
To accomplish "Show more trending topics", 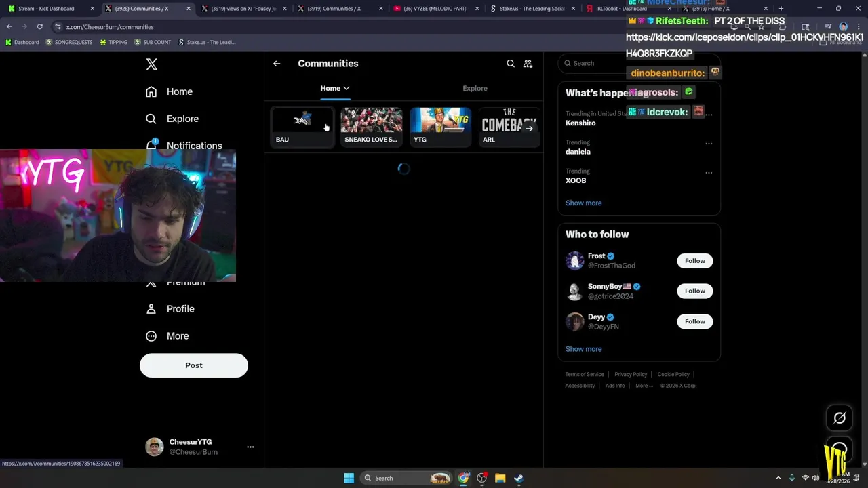I will pos(583,203).
